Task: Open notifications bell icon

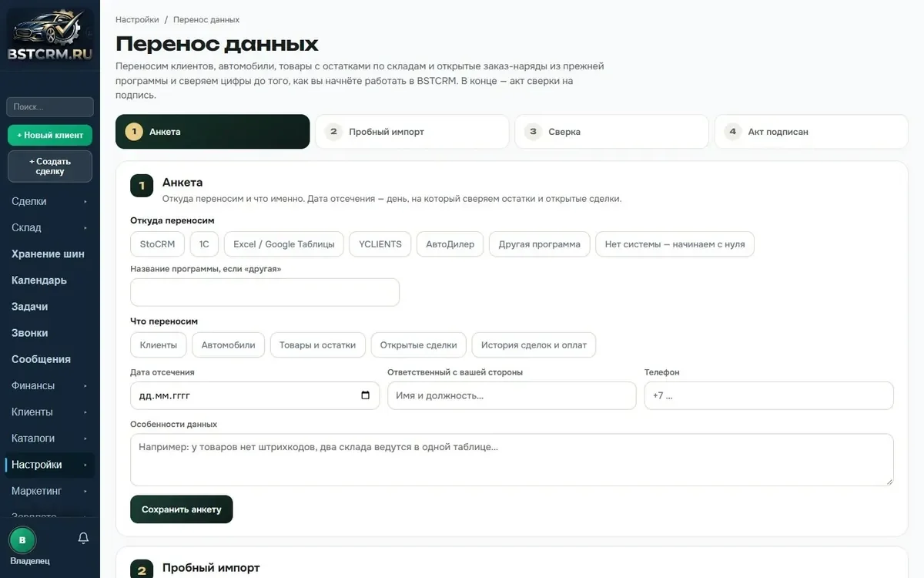Action: (84, 539)
